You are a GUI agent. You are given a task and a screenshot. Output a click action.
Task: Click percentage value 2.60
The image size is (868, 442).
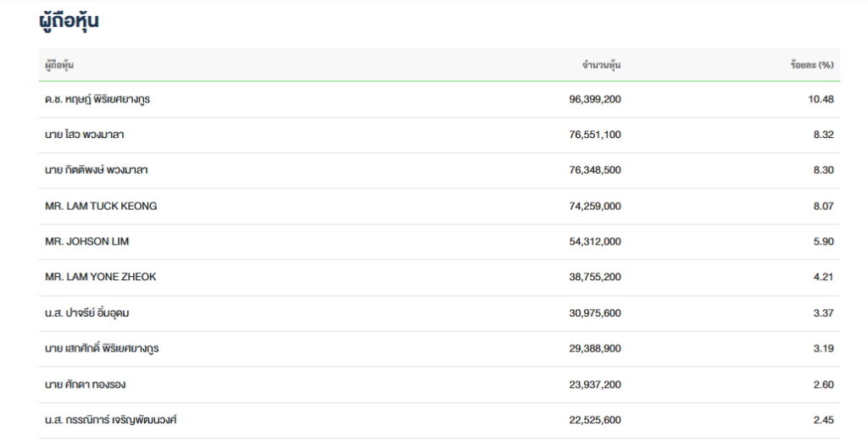[x=824, y=384]
